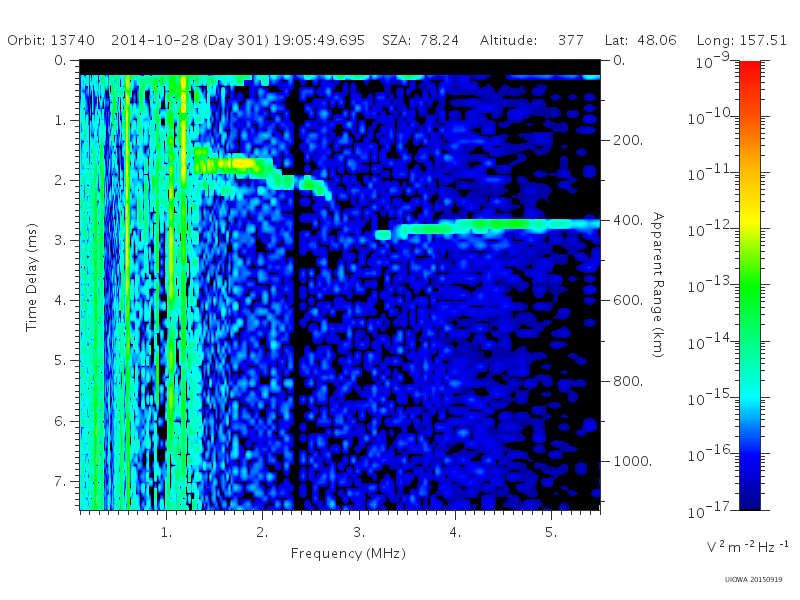Click the color bar label '10^-9'
The width and height of the screenshot is (800, 600).
tap(713, 60)
